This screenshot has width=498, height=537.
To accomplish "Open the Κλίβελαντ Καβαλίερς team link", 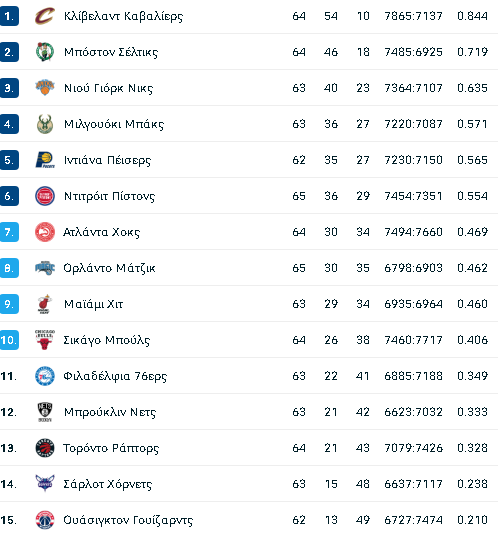I will 123,16.
